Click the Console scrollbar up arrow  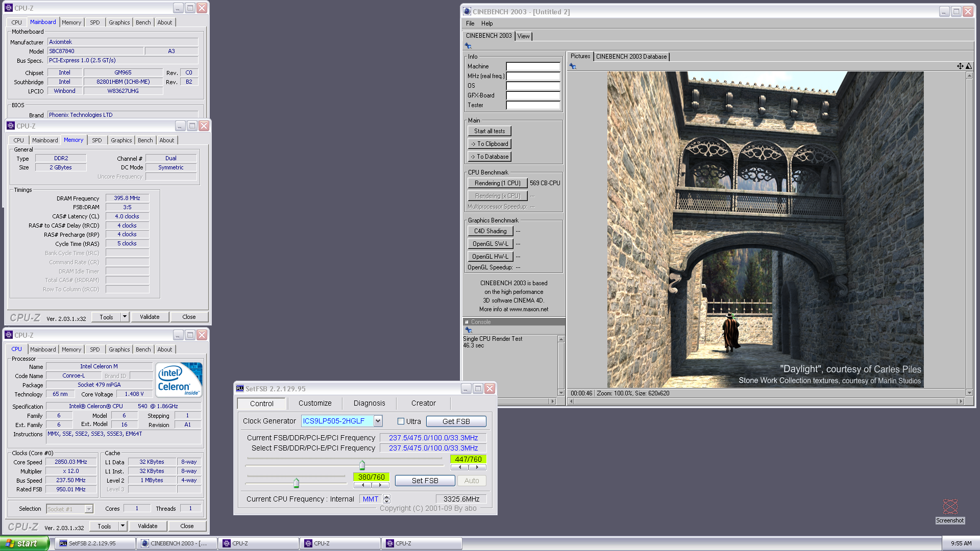coord(561,339)
